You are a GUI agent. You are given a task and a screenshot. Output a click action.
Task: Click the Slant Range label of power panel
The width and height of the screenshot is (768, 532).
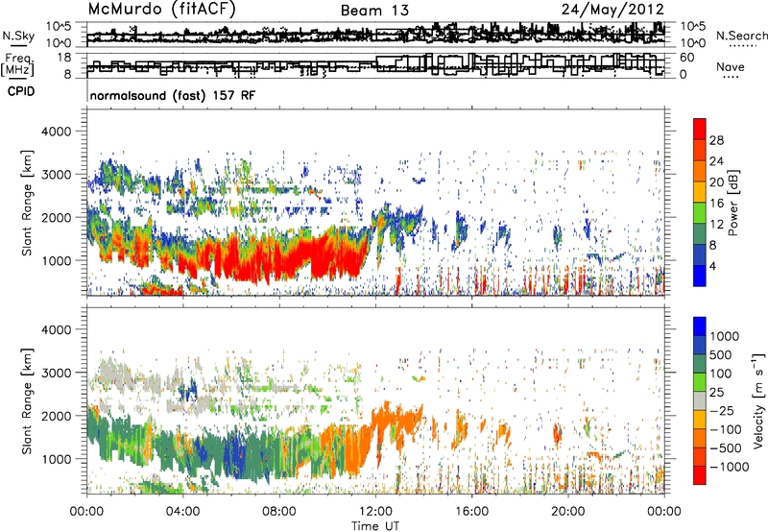point(27,203)
